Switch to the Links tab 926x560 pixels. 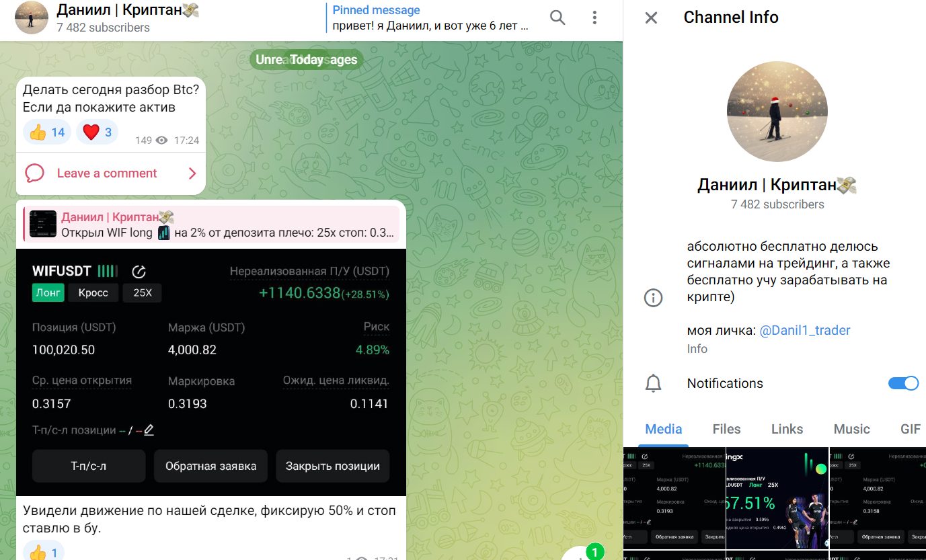click(x=787, y=429)
